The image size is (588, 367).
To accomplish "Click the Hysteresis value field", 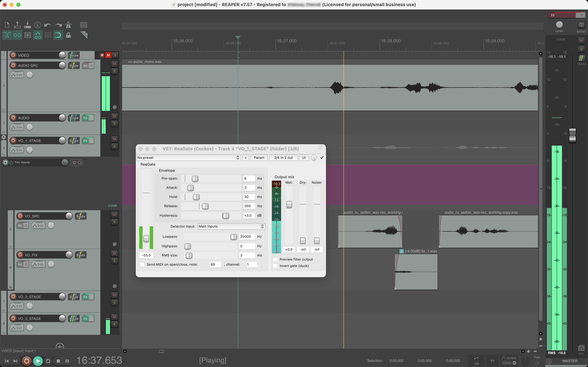I will pos(249,215).
